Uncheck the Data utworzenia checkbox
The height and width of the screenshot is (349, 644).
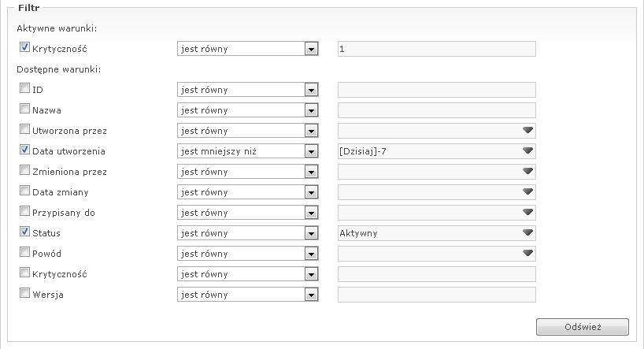coord(24,150)
